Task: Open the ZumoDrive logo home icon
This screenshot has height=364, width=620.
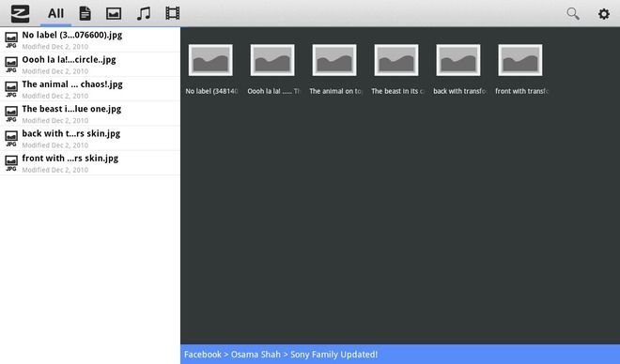Action: point(20,13)
